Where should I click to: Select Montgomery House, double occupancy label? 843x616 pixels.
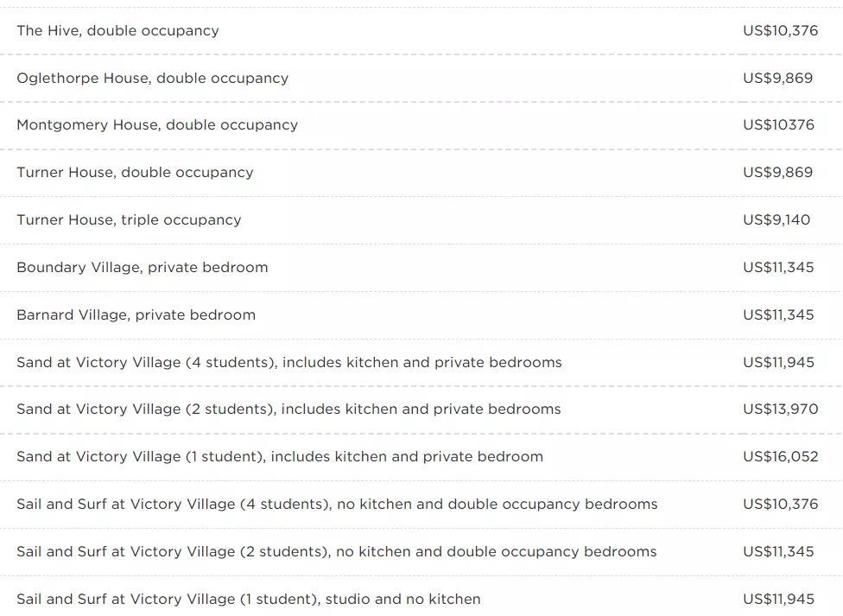pos(157,125)
